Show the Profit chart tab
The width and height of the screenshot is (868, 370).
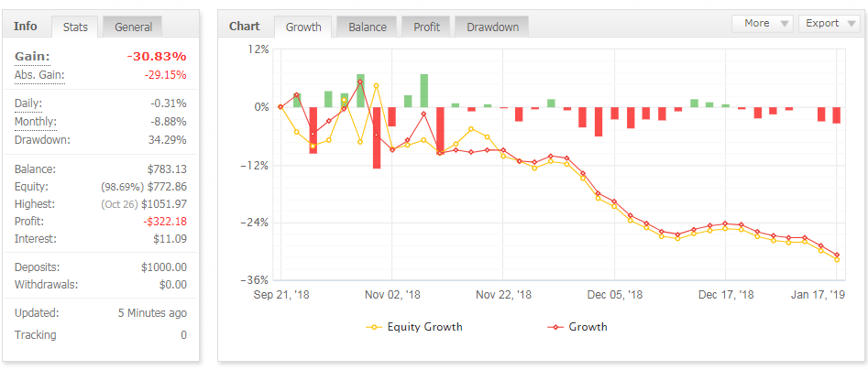[x=426, y=27]
